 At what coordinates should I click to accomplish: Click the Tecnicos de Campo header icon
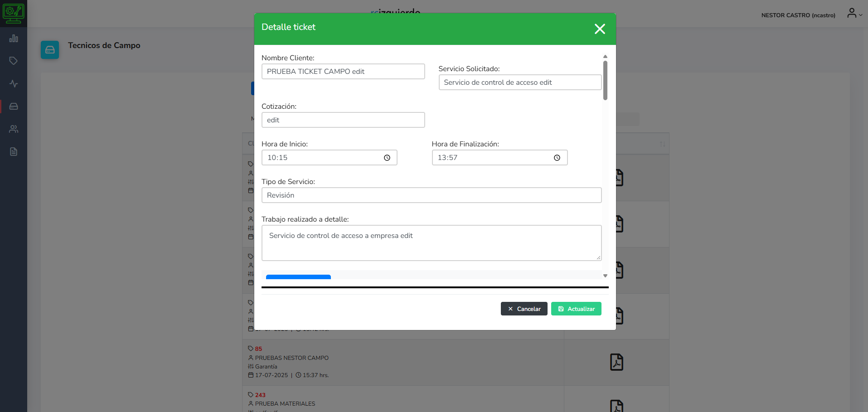click(x=50, y=50)
